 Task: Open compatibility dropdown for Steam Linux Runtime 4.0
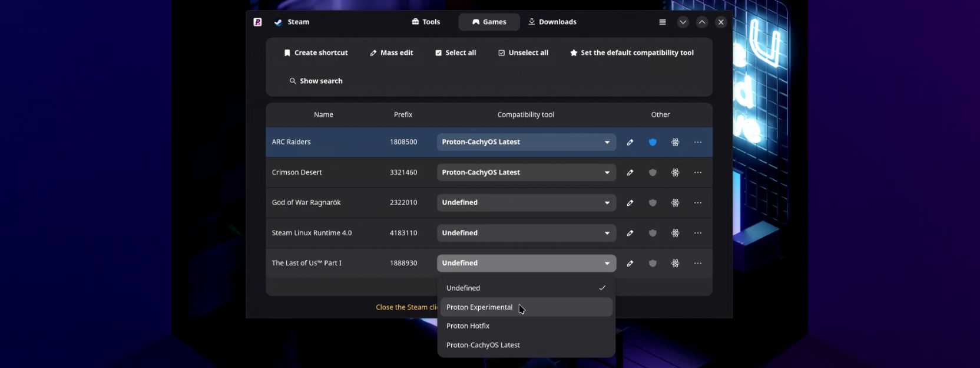pyautogui.click(x=527, y=233)
